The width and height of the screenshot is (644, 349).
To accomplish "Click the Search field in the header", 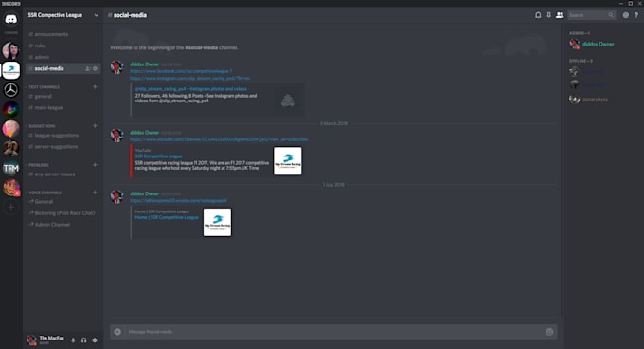I will coord(591,15).
